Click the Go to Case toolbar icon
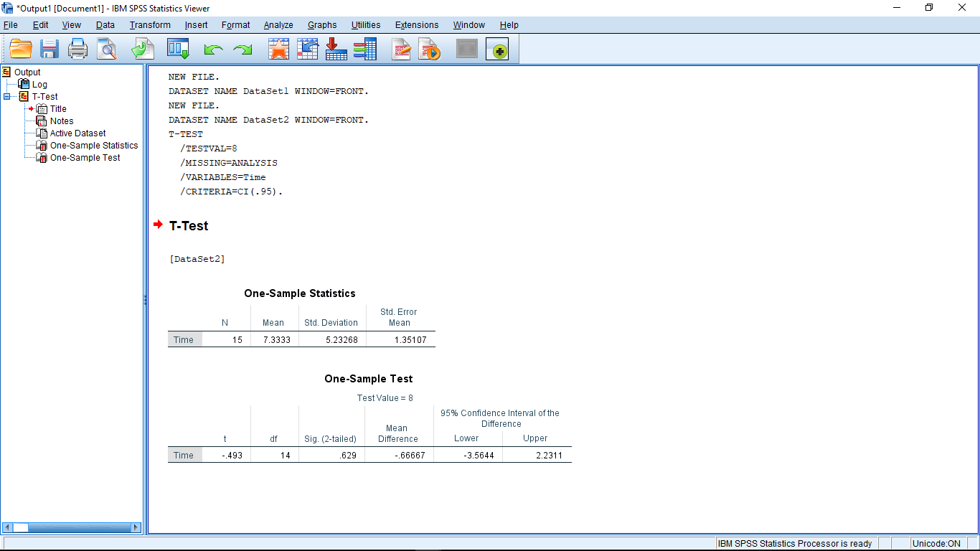The width and height of the screenshot is (980, 551). tap(307, 49)
